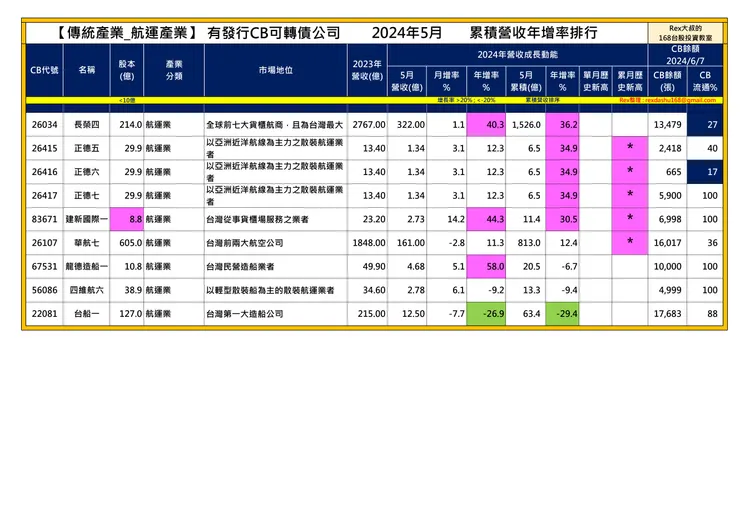Click the dark blue circulation cell 17

click(x=705, y=172)
